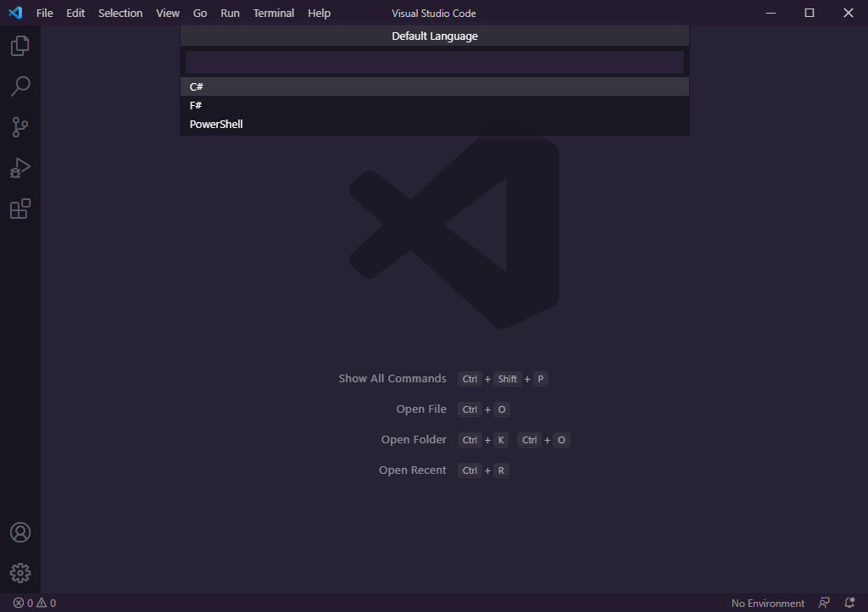The height and width of the screenshot is (612, 868).
Task: Open the Terminal menu
Action: pos(273,13)
